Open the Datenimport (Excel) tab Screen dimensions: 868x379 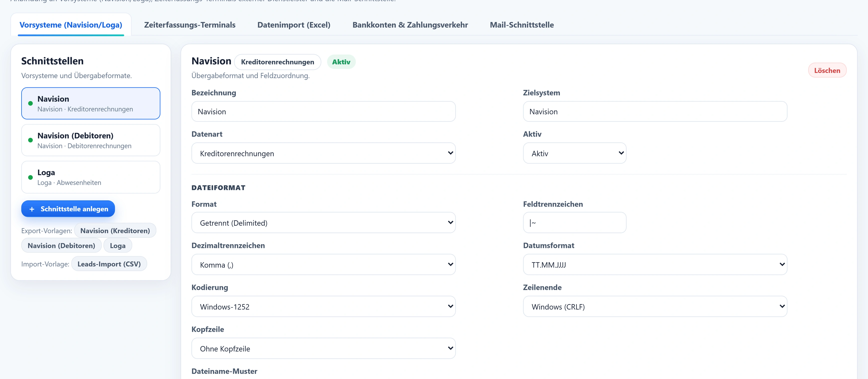pyautogui.click(x=294, y=24)
